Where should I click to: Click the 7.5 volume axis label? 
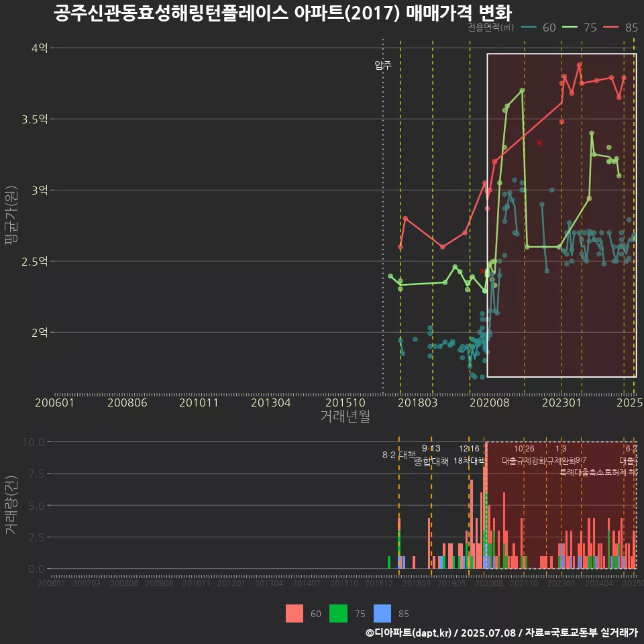click(x=36, y=474)
